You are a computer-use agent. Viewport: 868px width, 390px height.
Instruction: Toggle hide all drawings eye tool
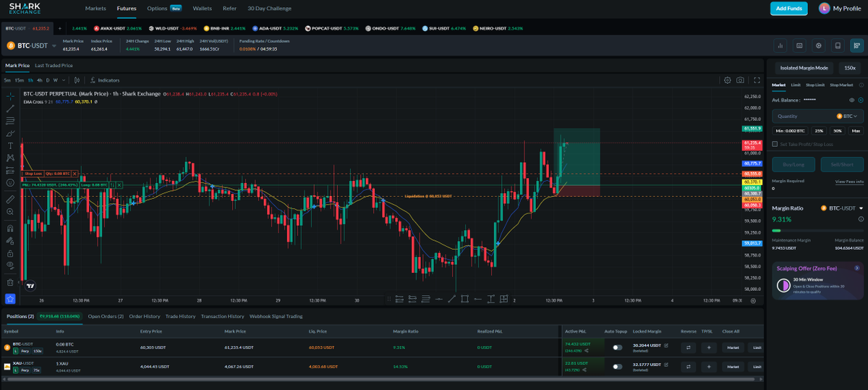pos(10,266)
